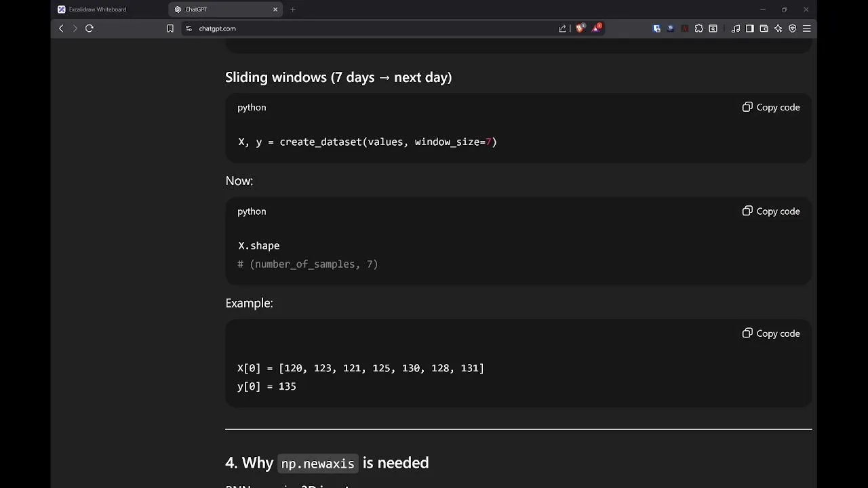The height and width of the screenshot is (488, 868).
Task: Open the Brave Wallet icon
Action: [x=764, y=28]
